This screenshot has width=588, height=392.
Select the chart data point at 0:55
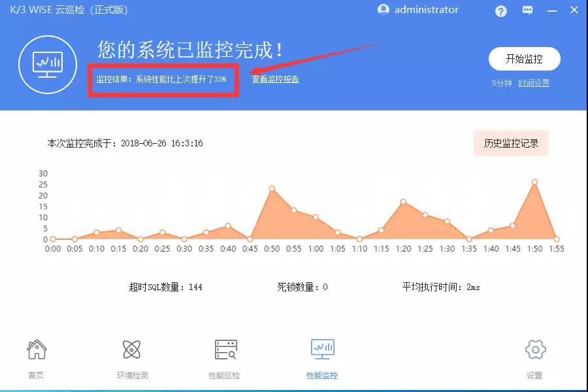click(293, 210)
